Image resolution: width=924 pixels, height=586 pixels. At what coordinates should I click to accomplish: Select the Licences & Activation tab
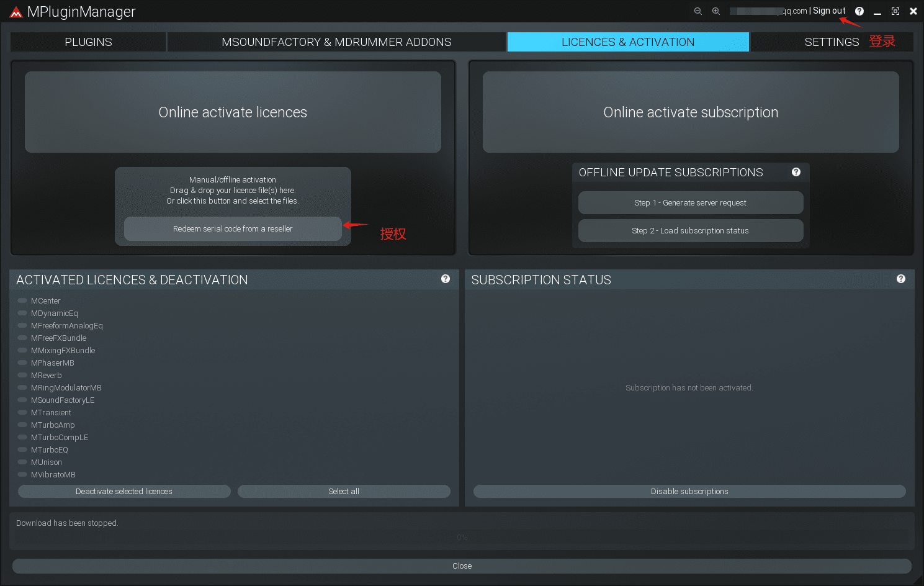[628, 42]
